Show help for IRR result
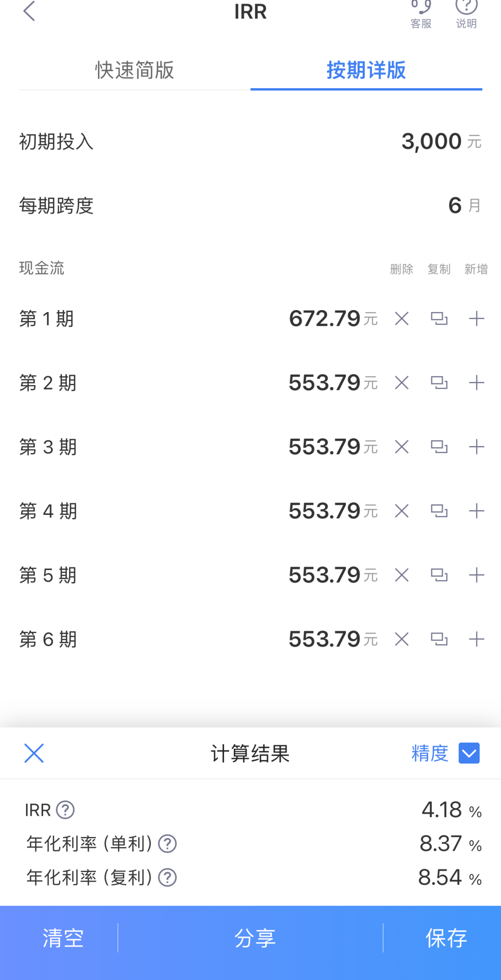This screenshot has height=980, width=501. coord(65,810)
